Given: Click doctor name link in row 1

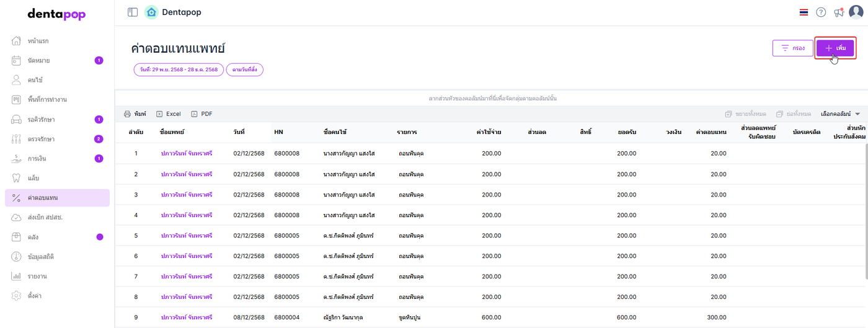Looking at the screenshot, I should tap(187, 153).
